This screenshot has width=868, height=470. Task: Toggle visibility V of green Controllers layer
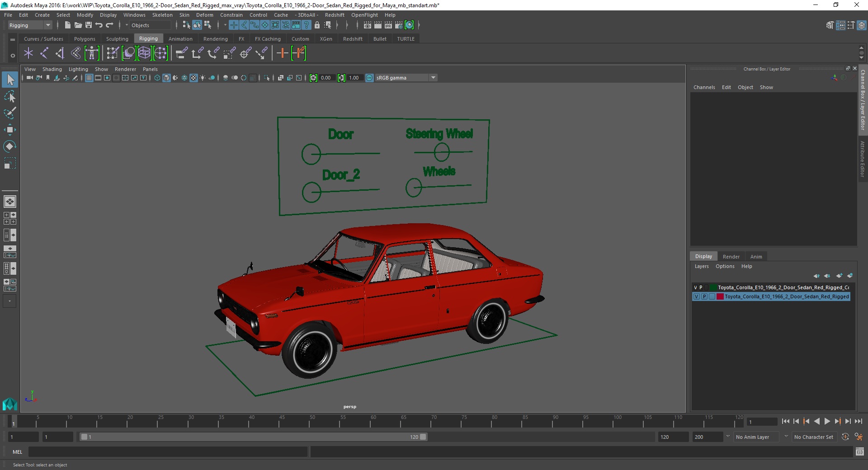(696, 287)
